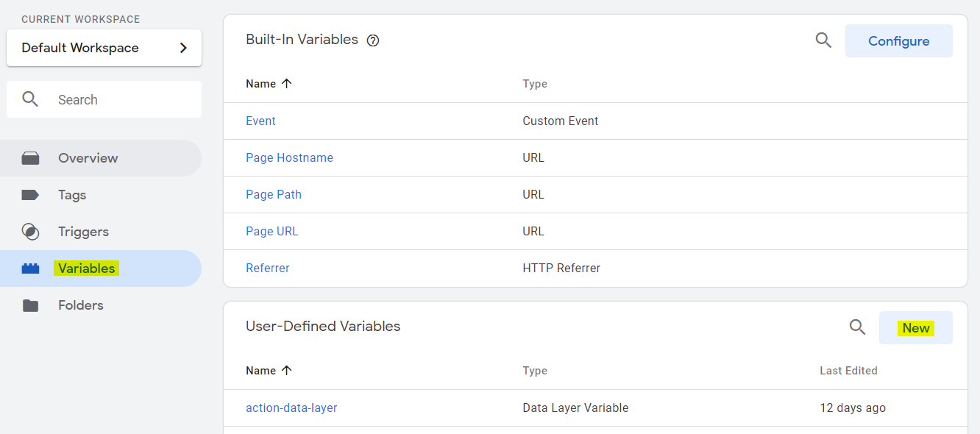The width and height of the screenshot is (980, 434).
Task: Expand the Default Workspace selector
Action: pos(104,48)
